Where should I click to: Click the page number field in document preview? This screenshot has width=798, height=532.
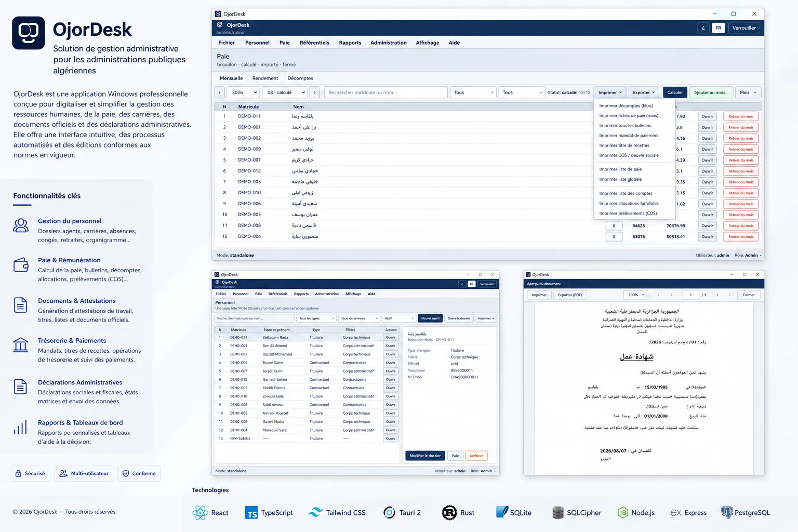(690, 295)
